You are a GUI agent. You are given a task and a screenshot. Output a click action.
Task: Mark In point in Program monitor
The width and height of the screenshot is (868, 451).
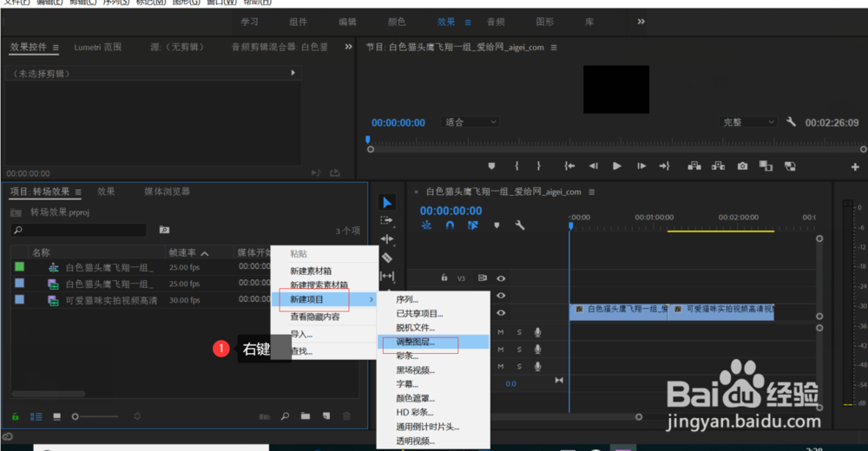pyautogui.click(x=516, y=166)
